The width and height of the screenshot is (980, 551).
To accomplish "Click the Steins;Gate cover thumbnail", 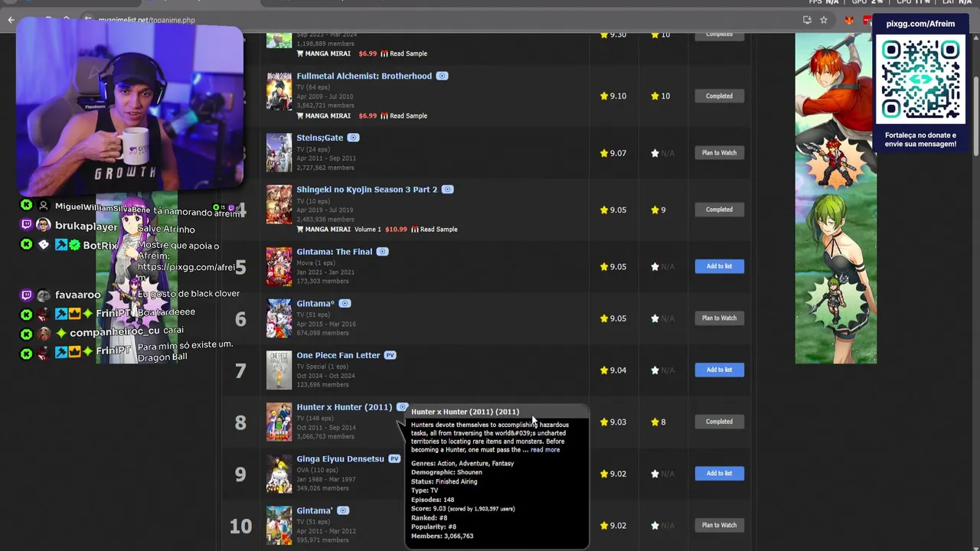I will click(x=279, y=153).
